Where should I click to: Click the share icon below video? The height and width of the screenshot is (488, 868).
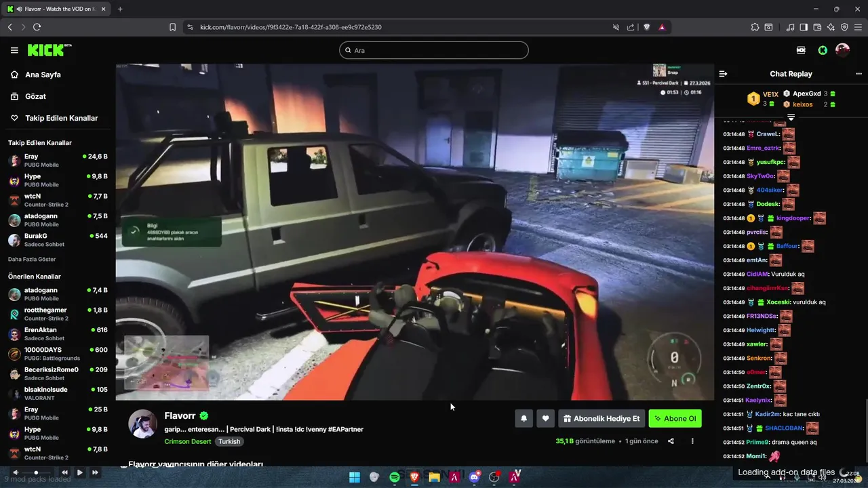(671, 441)
